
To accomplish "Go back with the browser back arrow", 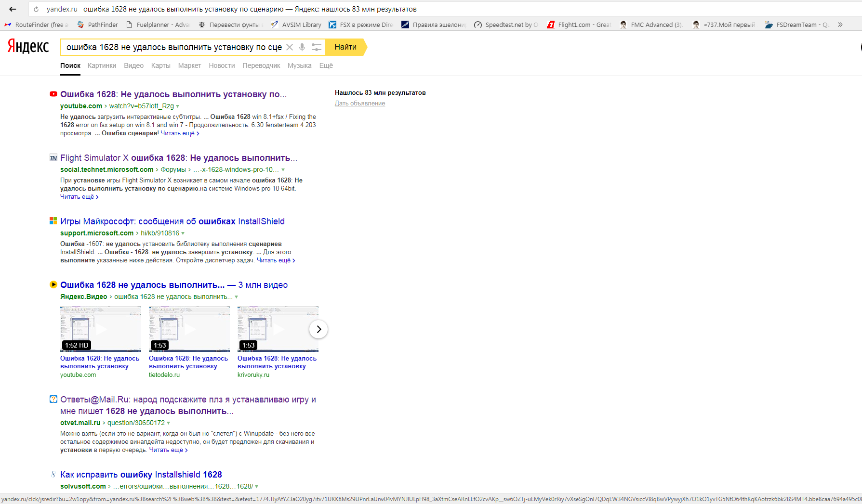I will coord(13,9).
